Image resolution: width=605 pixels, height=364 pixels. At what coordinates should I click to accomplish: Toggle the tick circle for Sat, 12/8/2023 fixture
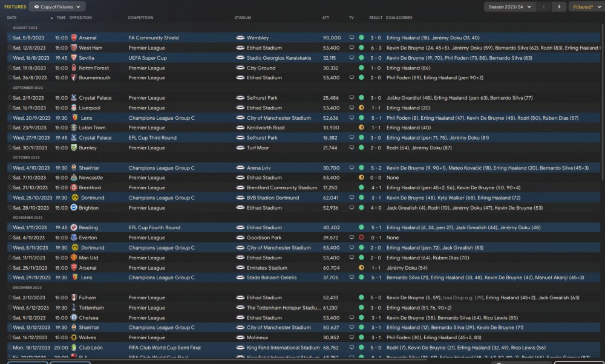[10, 48]
